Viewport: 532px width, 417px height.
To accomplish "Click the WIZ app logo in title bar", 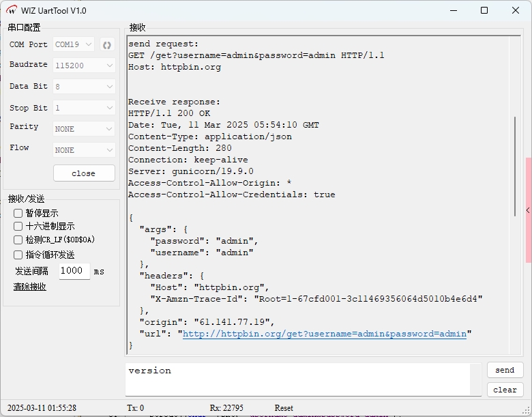I will pos(10,10).
